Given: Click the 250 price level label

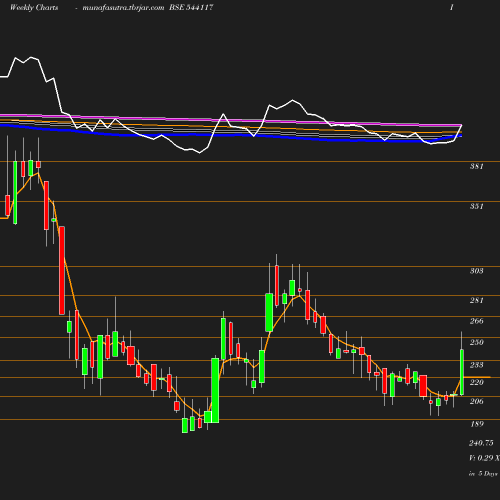Looking at the screenshot, I should point(477,342).
